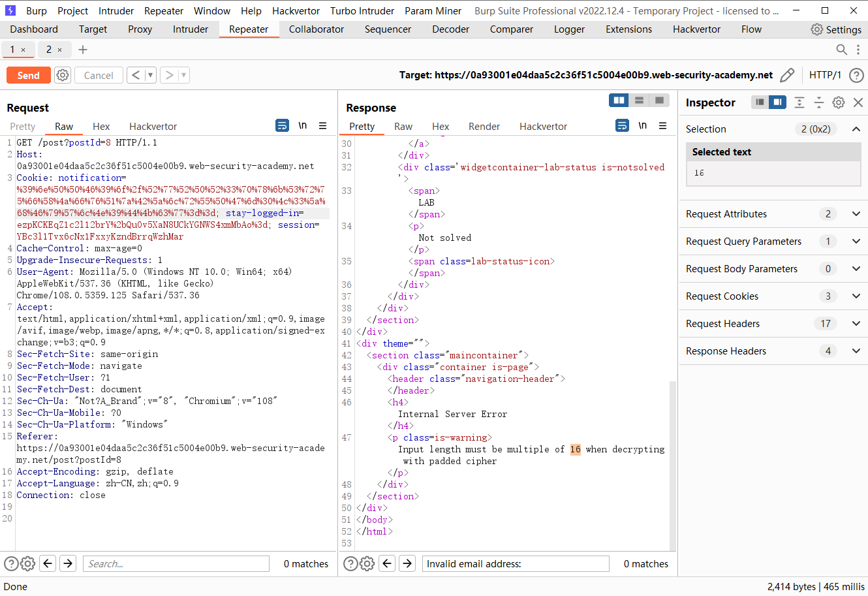Click the Selected text value field in Inspector
The image size is (868, 596).
coord(773,173)
